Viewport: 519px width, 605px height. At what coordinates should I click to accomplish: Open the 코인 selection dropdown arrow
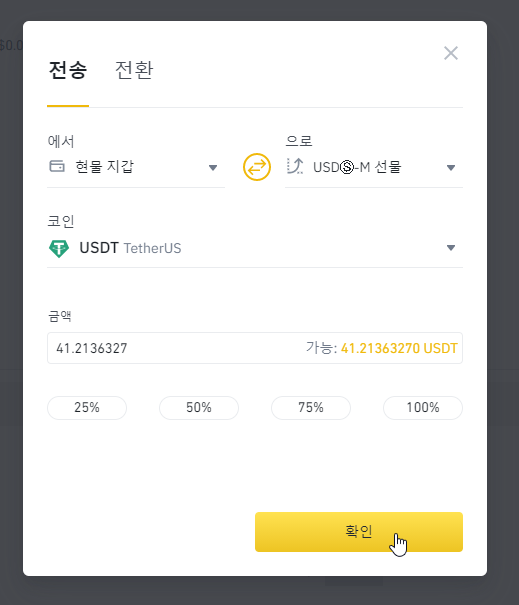[451, 248]
